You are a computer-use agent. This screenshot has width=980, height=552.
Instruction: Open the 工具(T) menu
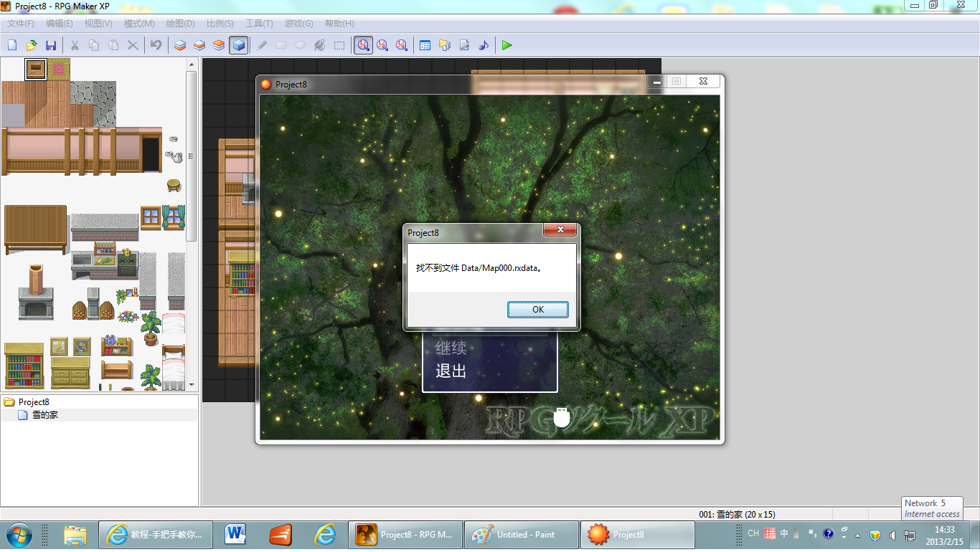tap(259, 24)
